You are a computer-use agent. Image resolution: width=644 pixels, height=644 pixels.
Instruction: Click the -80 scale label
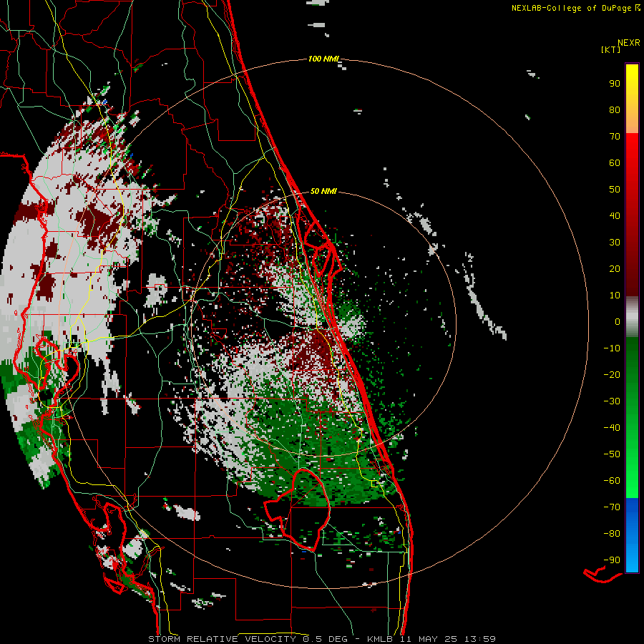pos(612,534)
